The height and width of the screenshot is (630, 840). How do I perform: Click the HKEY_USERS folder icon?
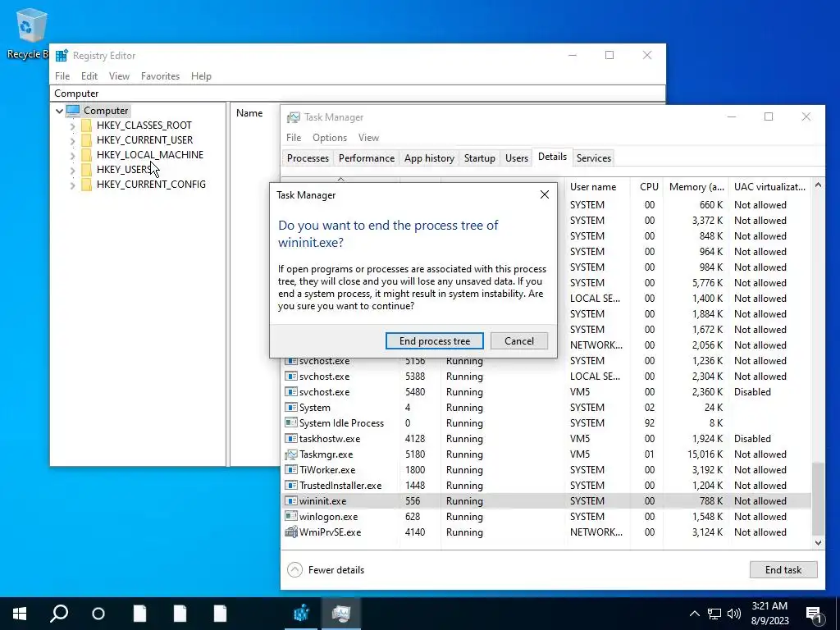click(x=86, y=169)
